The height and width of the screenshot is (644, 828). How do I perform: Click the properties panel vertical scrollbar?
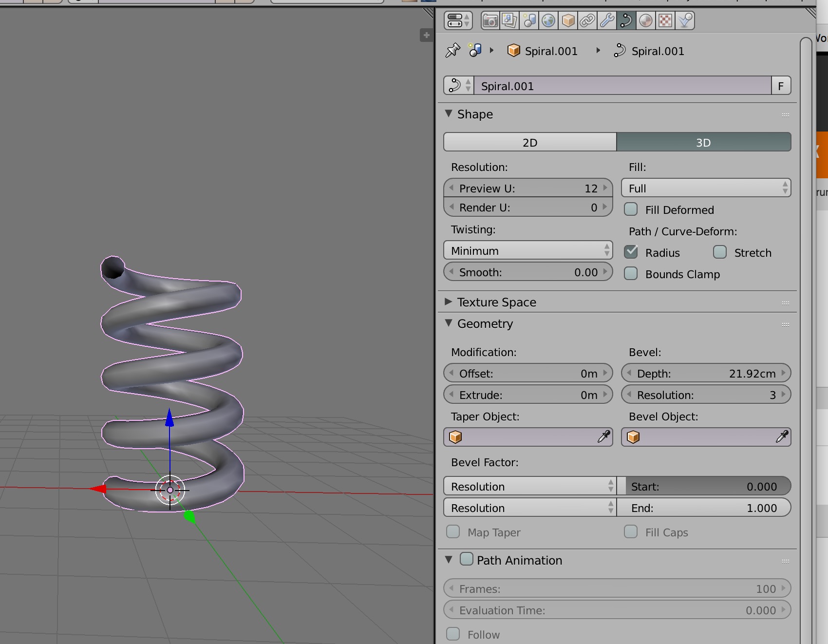point(807,341)
